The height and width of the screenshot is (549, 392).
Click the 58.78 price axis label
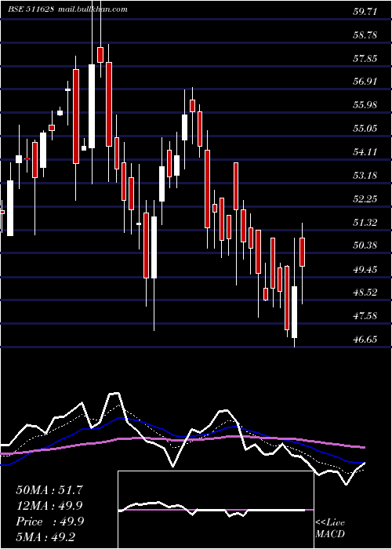365,35
